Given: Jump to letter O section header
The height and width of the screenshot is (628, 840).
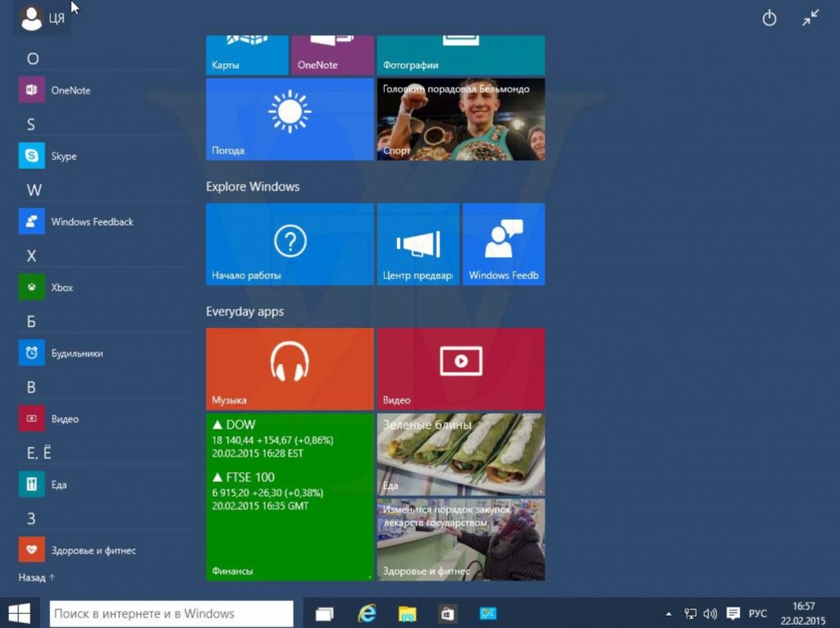Looking at the screenshot, I should tap(33, 58).
